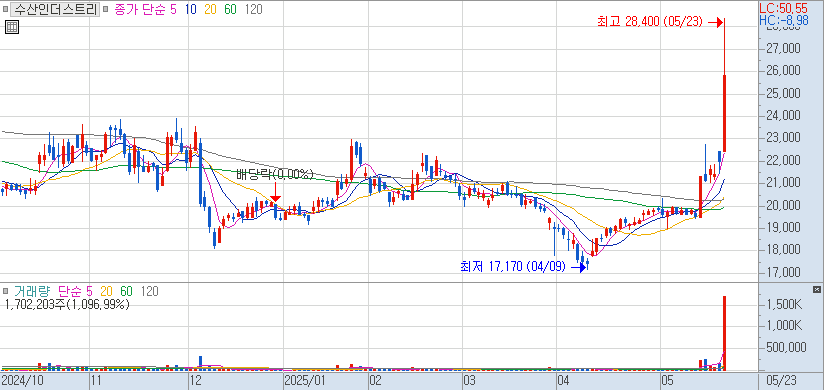Click the 12 month date axis label

pyautogui.click(x=195, y=380)
